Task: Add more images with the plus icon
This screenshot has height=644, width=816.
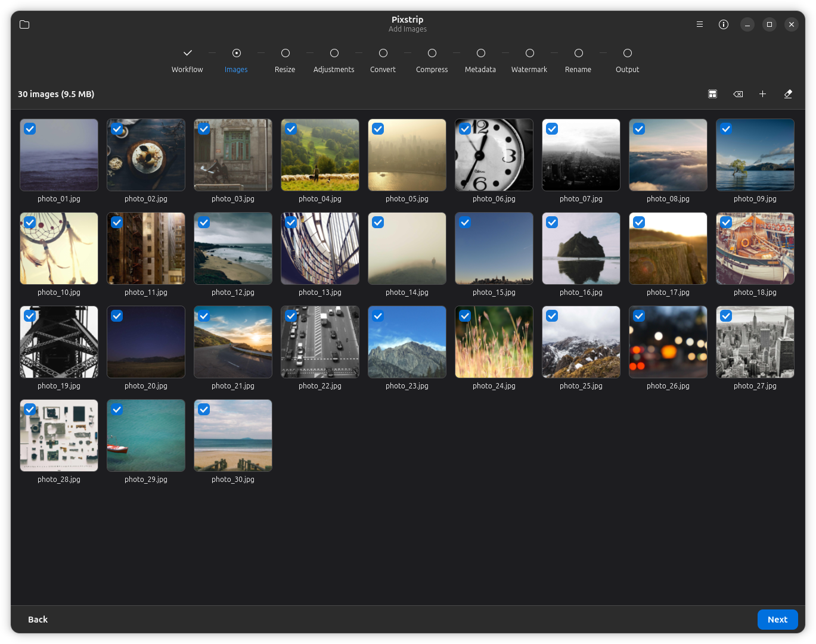Action: (x=762, y=94)
